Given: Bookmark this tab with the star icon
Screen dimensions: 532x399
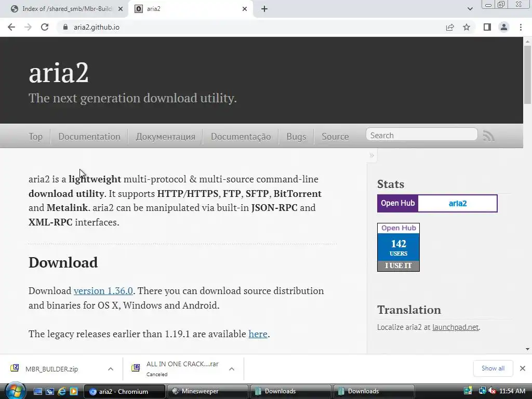Looking at the screenshot, I should (x=467, y=27).
